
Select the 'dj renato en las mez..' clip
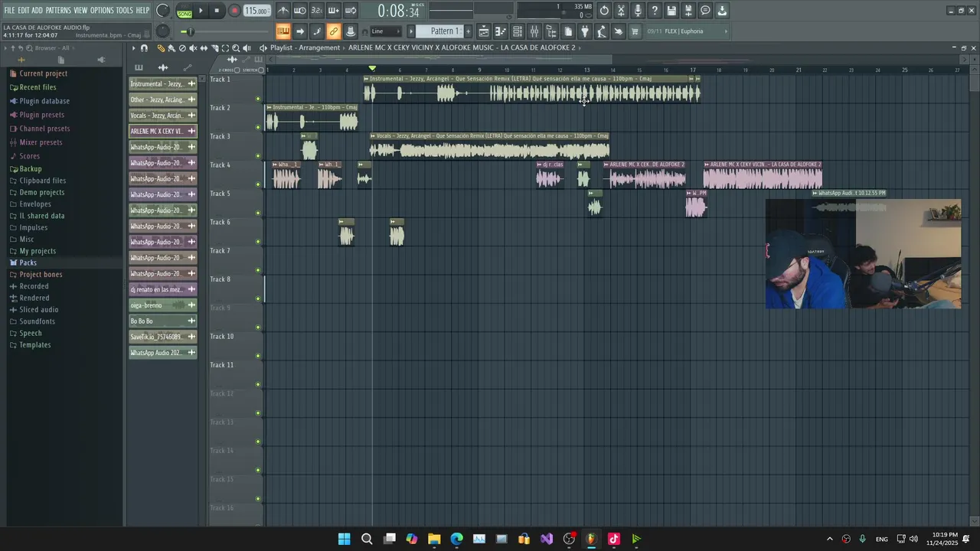[x=162, y=289]
